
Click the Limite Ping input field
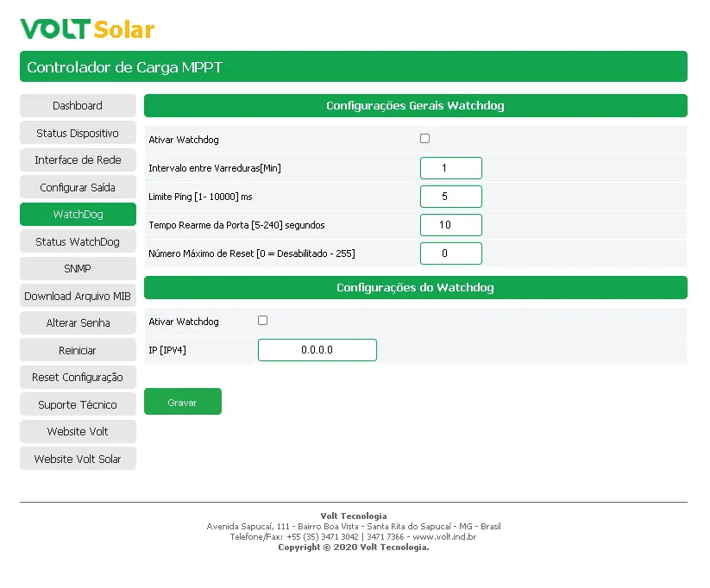click(451, 197)
